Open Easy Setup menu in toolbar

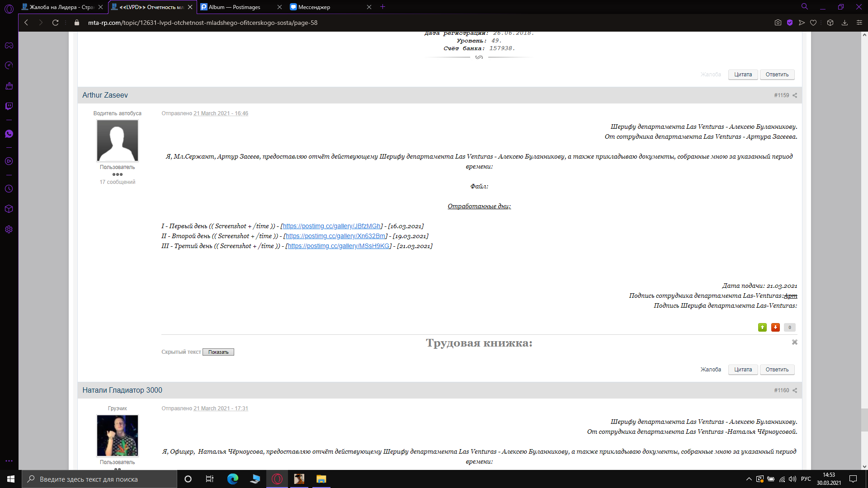[859, 23]
